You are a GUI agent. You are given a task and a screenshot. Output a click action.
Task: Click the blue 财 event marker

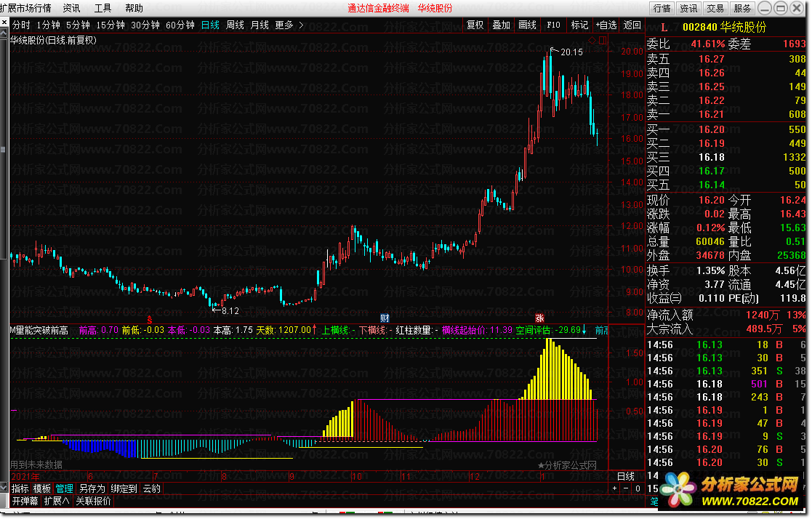point(385,318)
